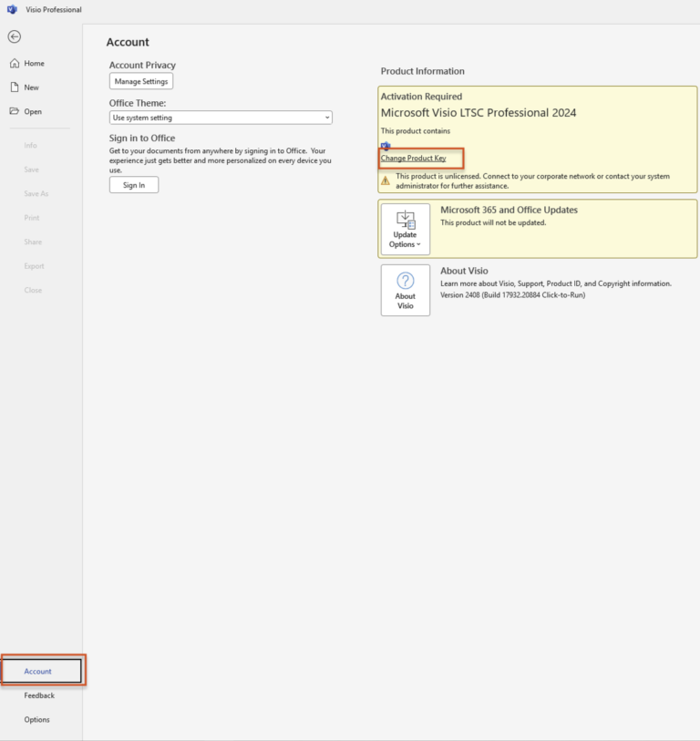
Task: Click the Change Product Key link
Action: pyautogui.click(x=414, y=158)
